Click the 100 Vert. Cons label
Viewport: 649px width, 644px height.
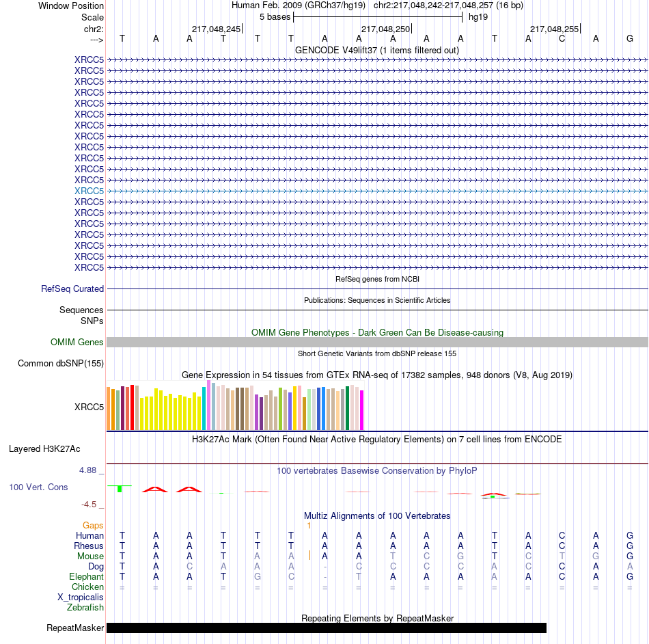pos(38,487)
